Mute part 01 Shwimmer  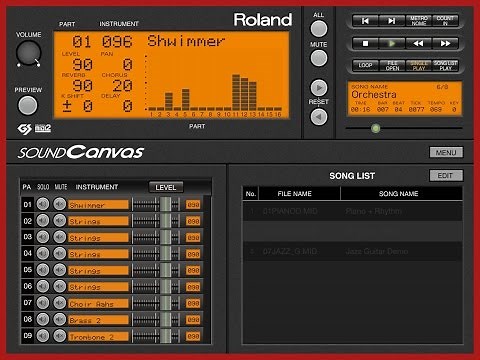click(x=60, y=204)
